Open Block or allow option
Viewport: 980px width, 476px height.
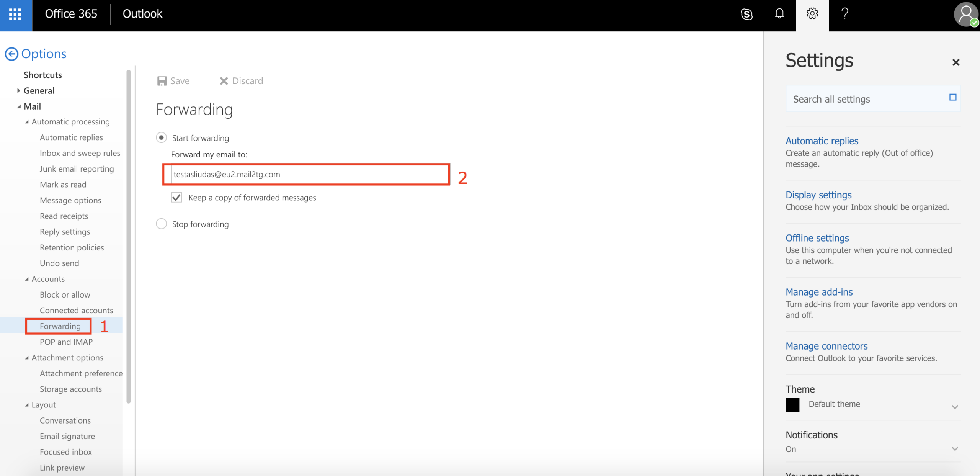[x=65, y=295]
